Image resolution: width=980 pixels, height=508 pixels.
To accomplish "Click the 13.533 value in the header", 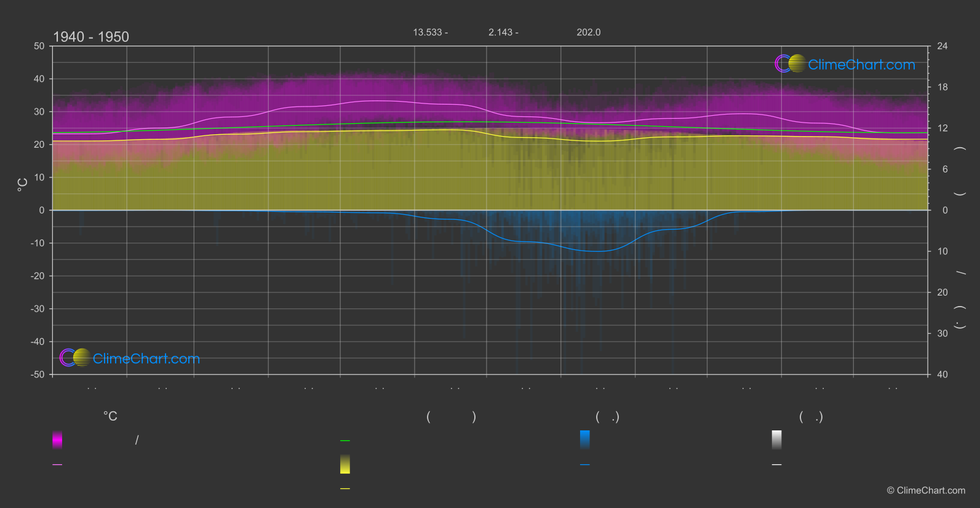I will (427, 32).
